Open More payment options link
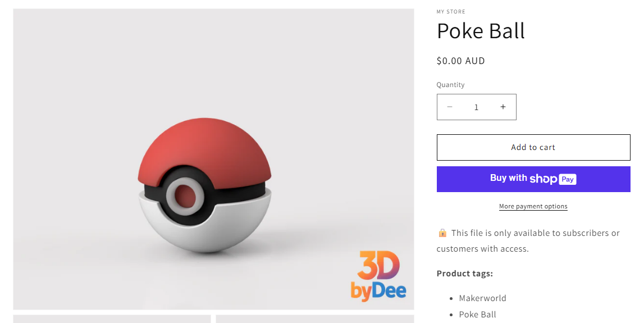This screenshot has height=323, width=644. click(533, 206)
